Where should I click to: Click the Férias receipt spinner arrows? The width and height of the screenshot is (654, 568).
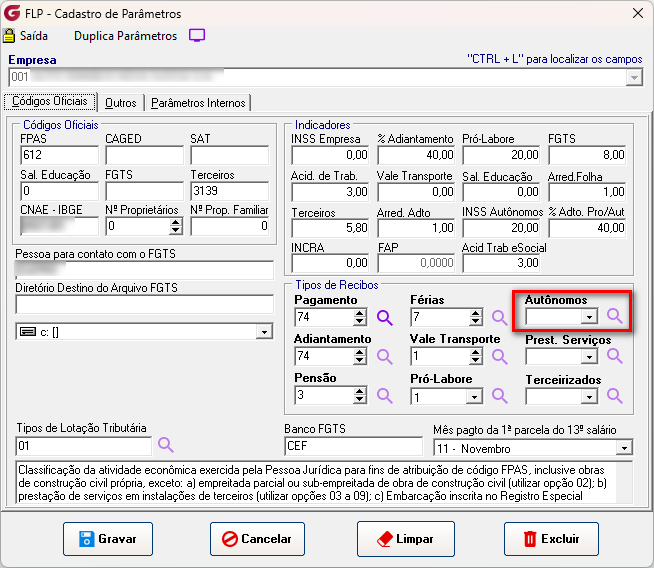click(475, 317)
